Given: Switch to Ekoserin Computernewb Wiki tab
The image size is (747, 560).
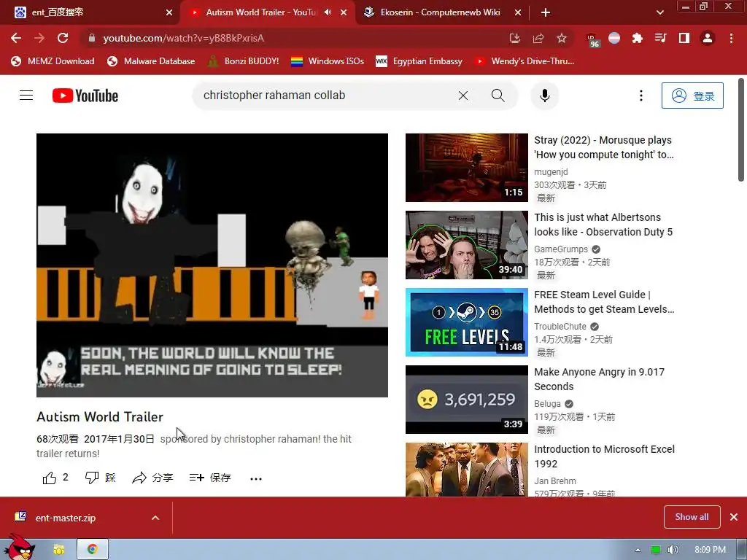Looking at the screenshot, I should 441,12.
